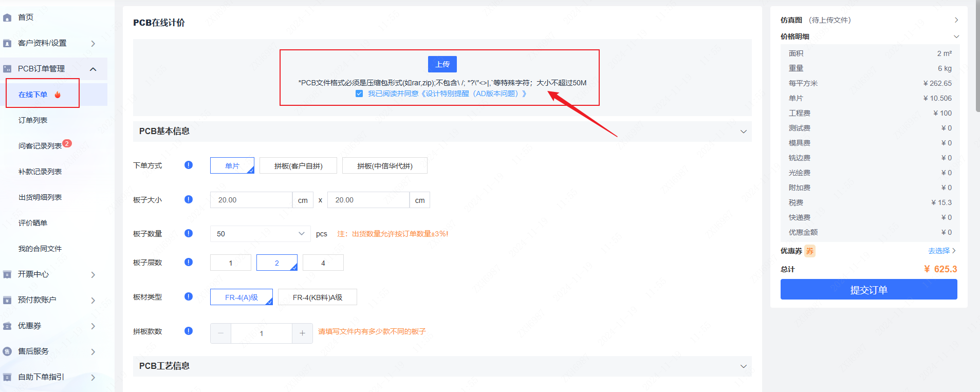This screenshot has width=980, height=392.
Task: Click the 开票中心 sidebar icon
Action: (7, 274)
